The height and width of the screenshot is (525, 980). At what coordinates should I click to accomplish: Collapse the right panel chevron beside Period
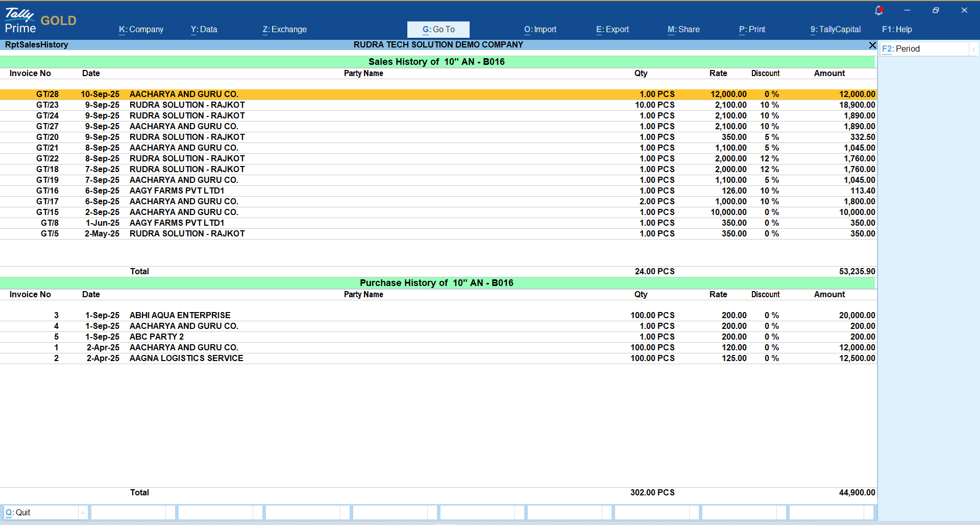pyautogui.click(x=973, y=49)
